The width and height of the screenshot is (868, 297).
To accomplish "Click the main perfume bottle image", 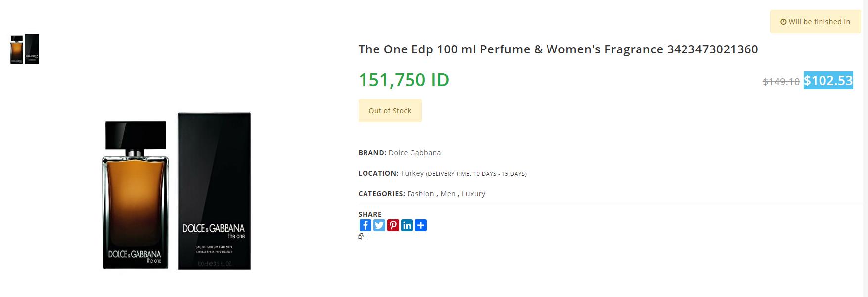I will [177, 191].
